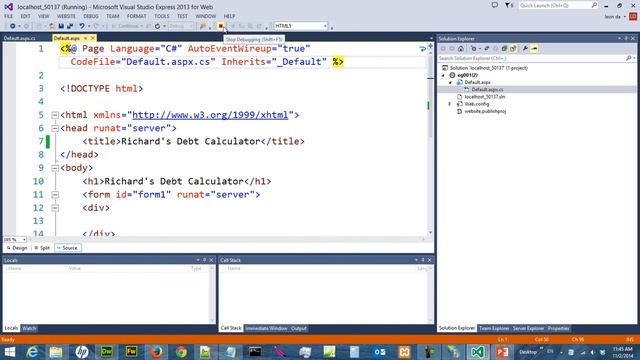Switch to Source view
640x360 pixels.
coord(67,248)
